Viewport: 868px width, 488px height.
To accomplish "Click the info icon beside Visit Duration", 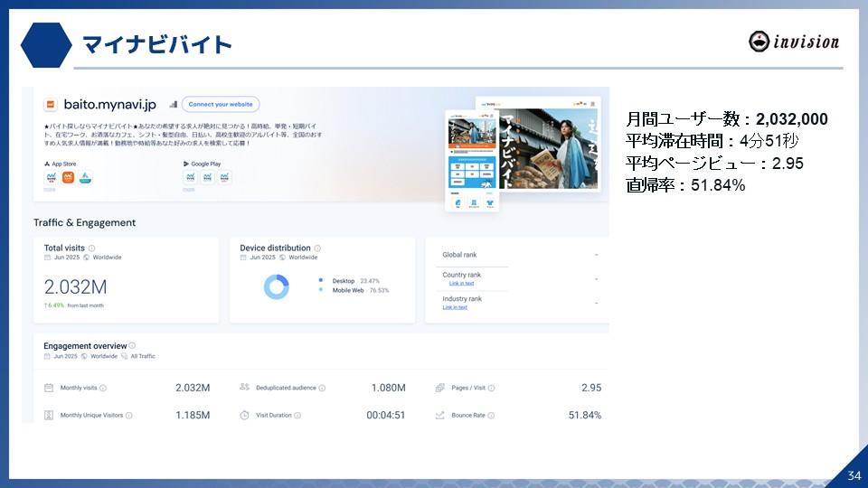I will point(297,415).
